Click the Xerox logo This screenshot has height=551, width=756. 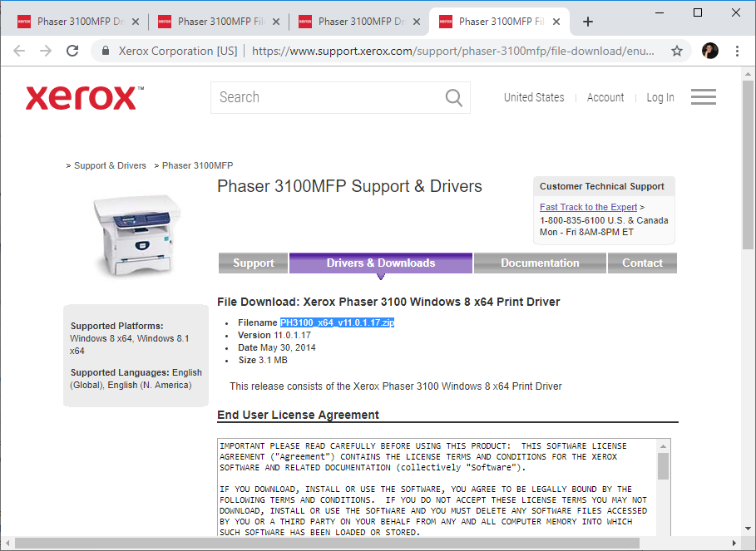pos(84,98)
